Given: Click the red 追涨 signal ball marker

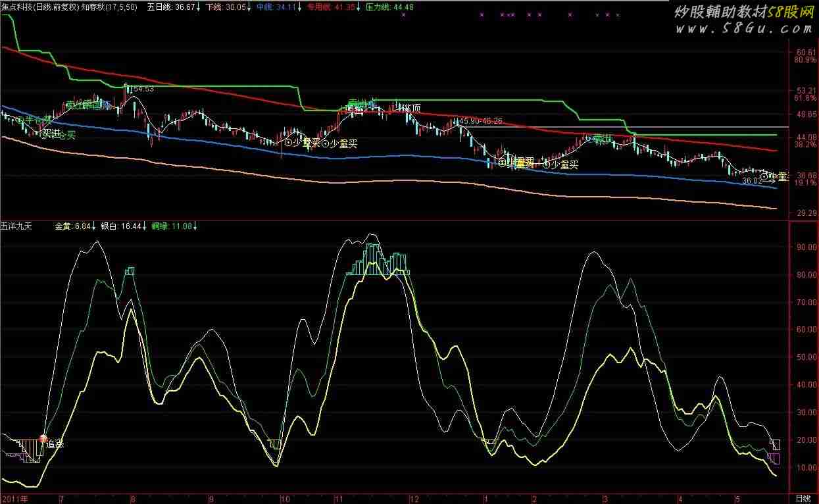Looking at the screenshot, I should [x=44, y=438].
